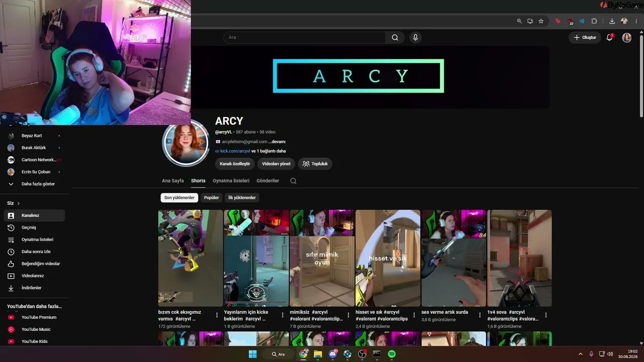The height and width of the screenshot is (362, 644).
Task: Open the browser zoom magnifier icon
Action: point(519,21)
